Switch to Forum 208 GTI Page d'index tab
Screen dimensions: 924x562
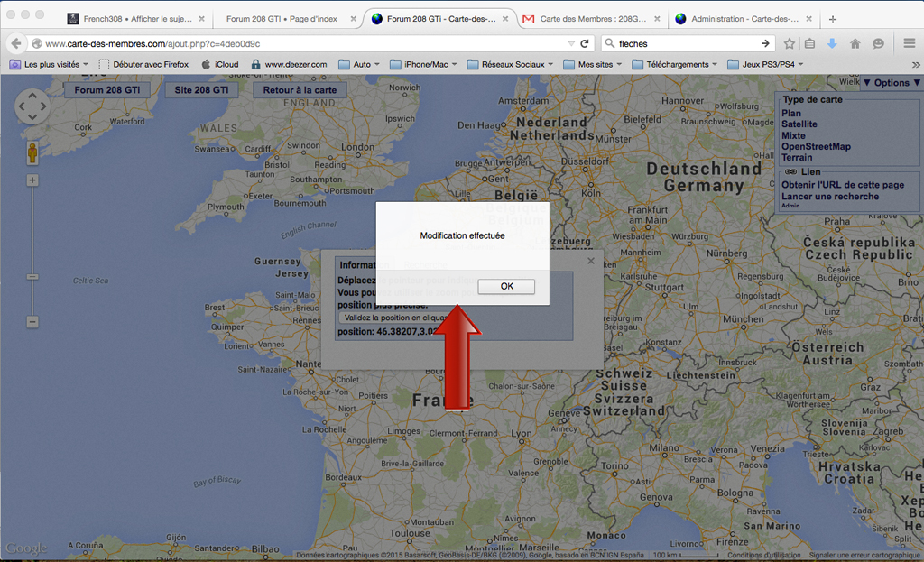point(282,19)
